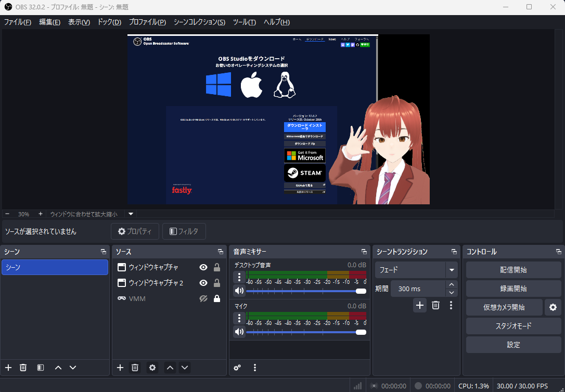Add a scene transition with plus icon
Screen dimensions: 565x392
tap(420, 306)
